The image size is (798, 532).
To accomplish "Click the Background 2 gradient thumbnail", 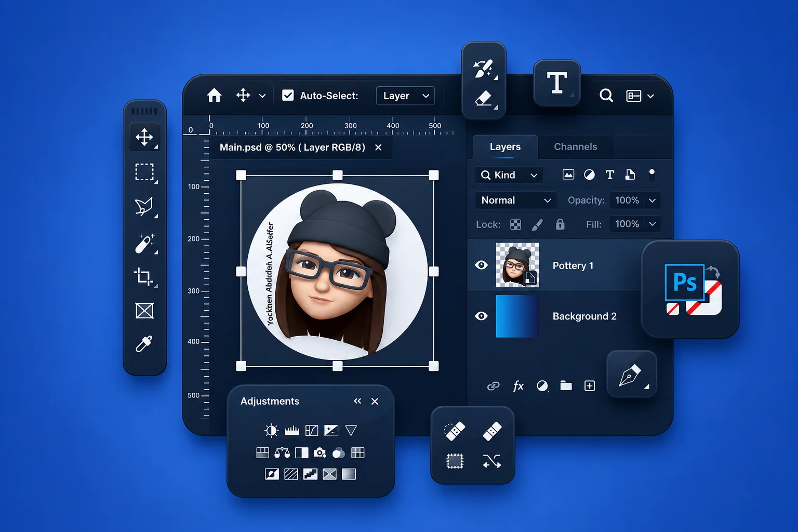I will 517,316.
